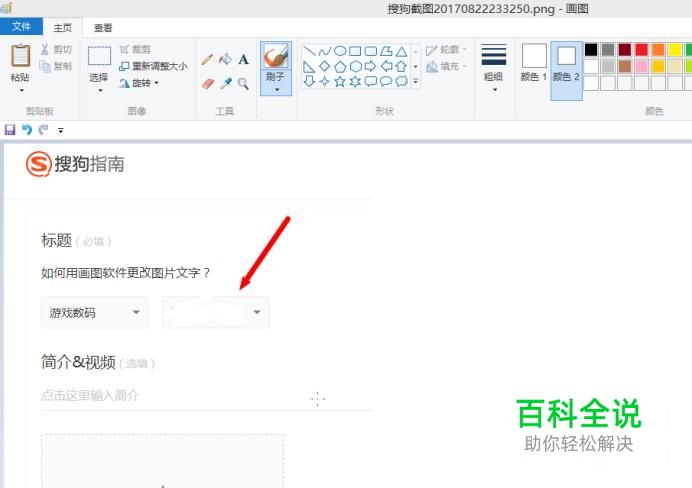Image resolution: width=692 pixels, height=488 pixels.
Task: Pick the gray color swatch
Action: pyautogui.click(x=608, y=49)
